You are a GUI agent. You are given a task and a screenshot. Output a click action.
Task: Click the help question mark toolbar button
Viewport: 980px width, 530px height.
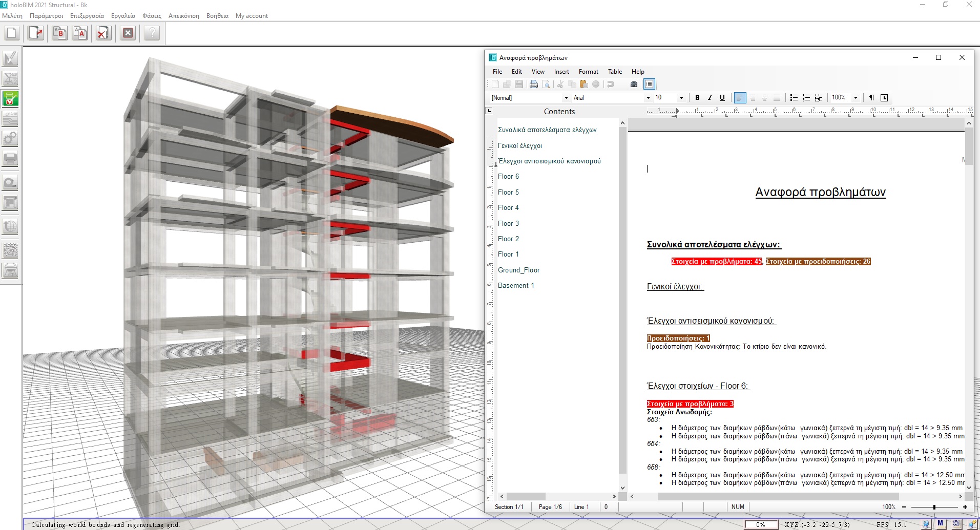tap(152, 34)
